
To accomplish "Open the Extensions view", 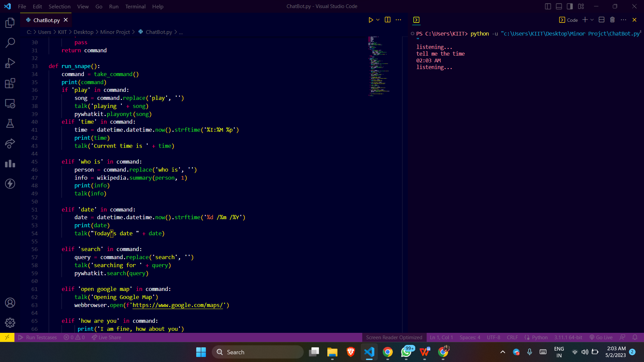I will [x=10, y=83].
